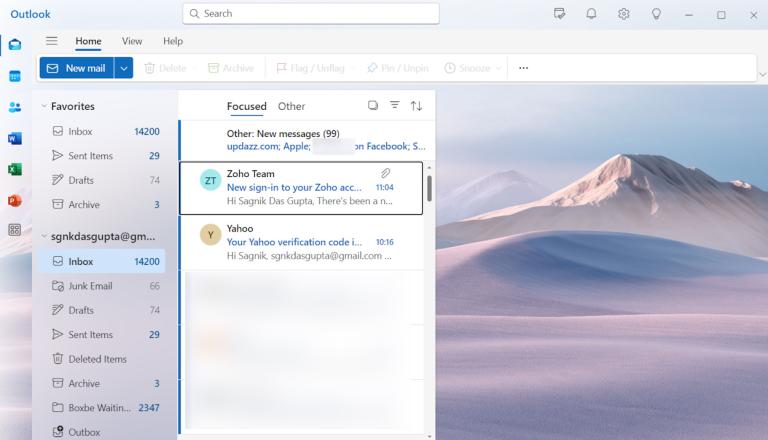Switch to the Other inbox tab
This screenshot has height=440, width=768.
[291, 106]
